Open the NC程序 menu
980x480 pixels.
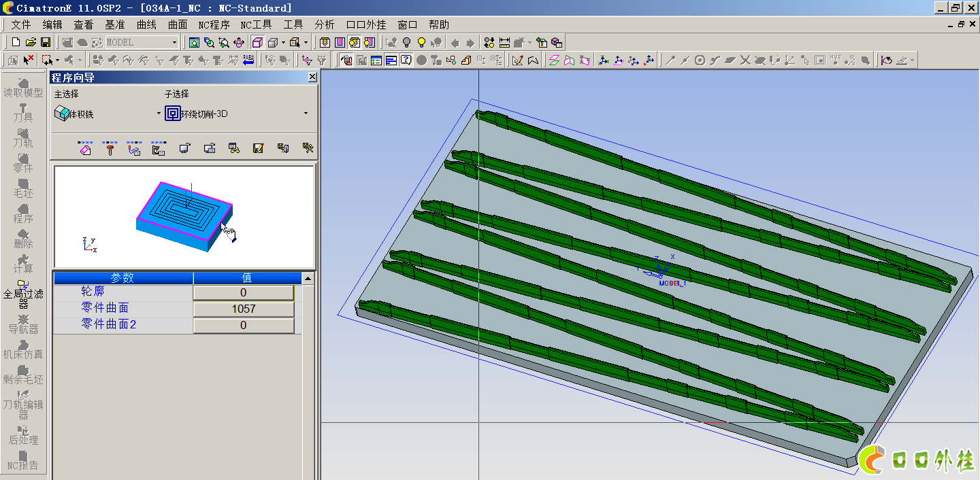click(x=214, y=24)
